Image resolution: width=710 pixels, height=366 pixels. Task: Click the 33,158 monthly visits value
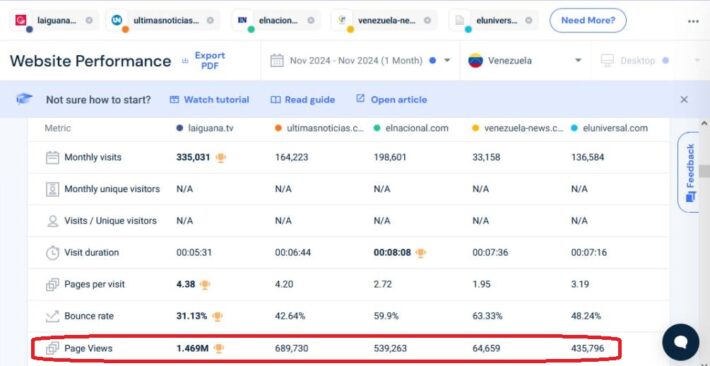(487, 158)
